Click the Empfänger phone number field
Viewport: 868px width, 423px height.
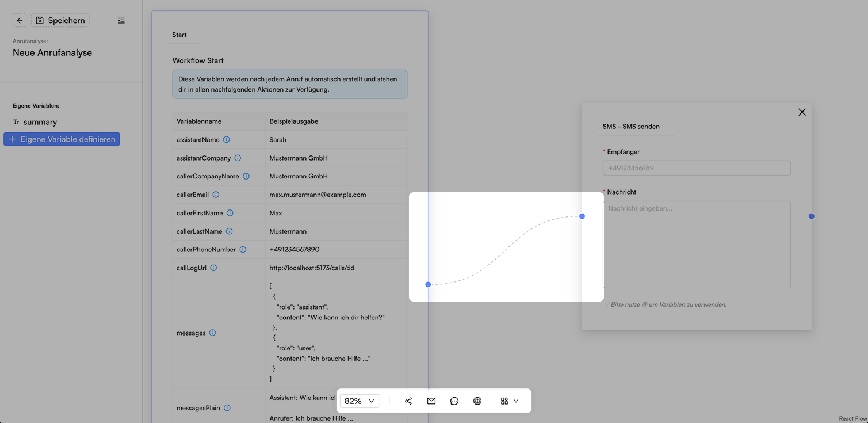(697, 168)
